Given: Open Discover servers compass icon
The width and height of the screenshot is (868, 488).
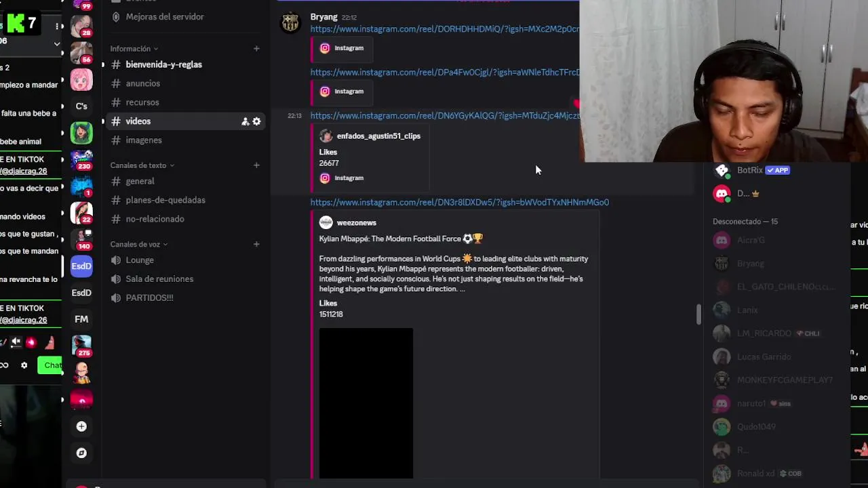Looking at the screenshot, I should tap(81, 453).
